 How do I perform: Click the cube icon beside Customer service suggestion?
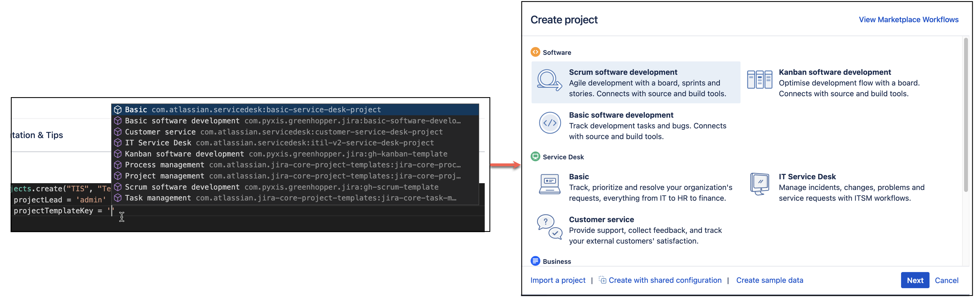(118, 132)
